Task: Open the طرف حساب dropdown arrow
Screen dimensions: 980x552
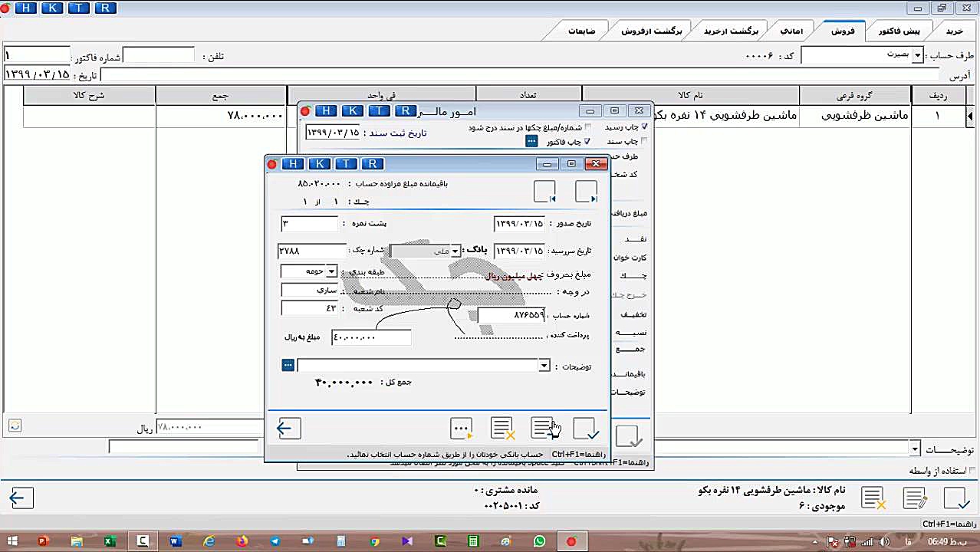Action: (x=917, y=56)
